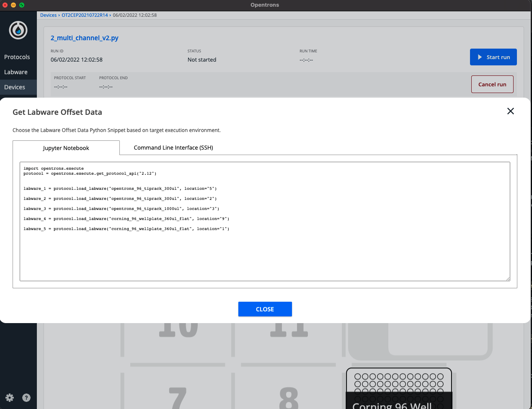Click the Cancel run button
This screenshot has height=409, width=532.
click(x=492, y=84)
